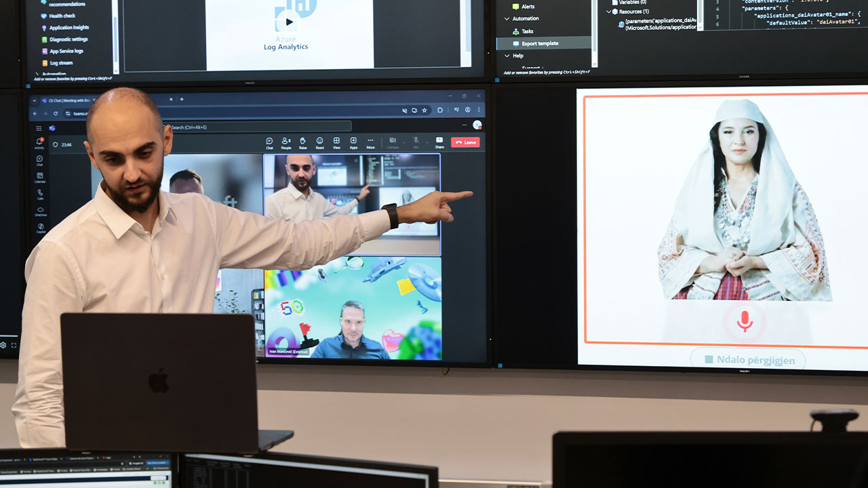Image resolution: width=868 pixels, height=488 pixels.
Task: Open meeting Chat from the call toolbar
Action: pyautogui.click(x=269, y=142)
